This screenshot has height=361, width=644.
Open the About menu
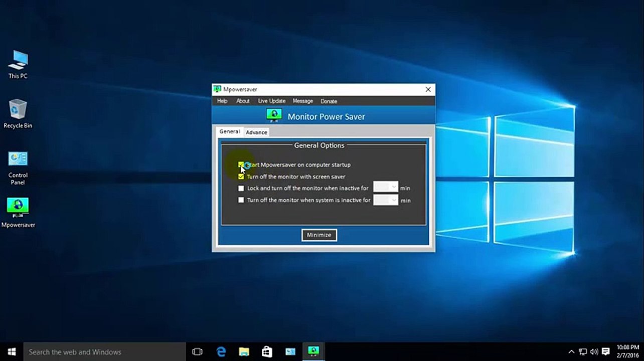coord(243,101)
